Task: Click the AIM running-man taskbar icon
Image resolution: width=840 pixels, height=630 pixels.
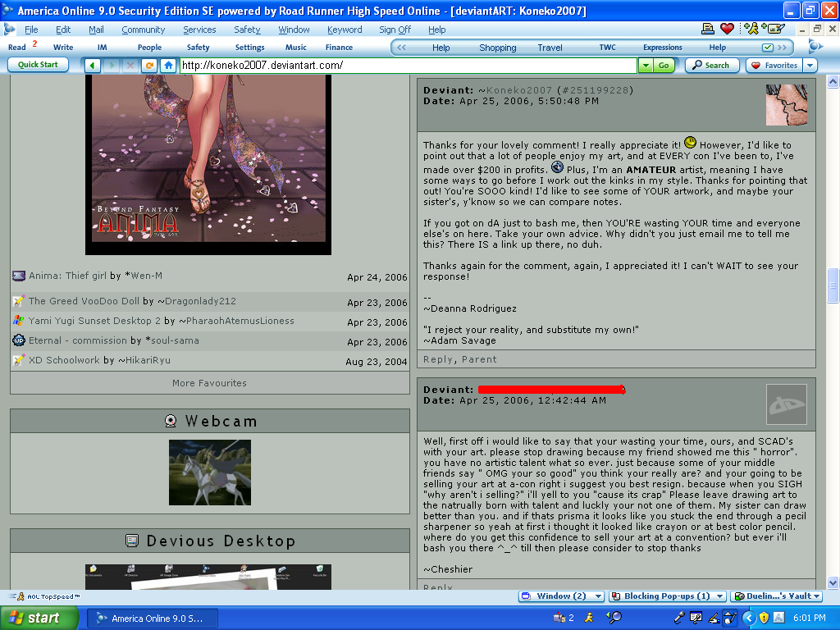Action: (589, 618)
